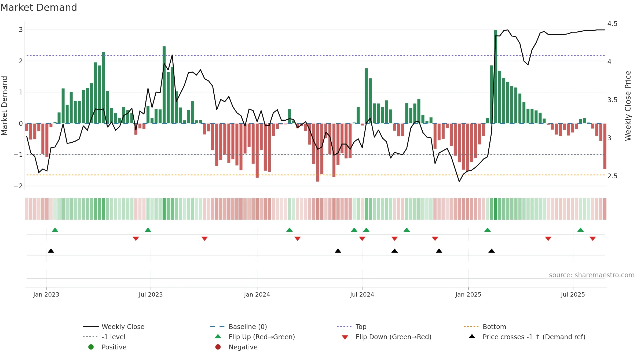Click the last red demand bar at far right

(x=605, y=146)
